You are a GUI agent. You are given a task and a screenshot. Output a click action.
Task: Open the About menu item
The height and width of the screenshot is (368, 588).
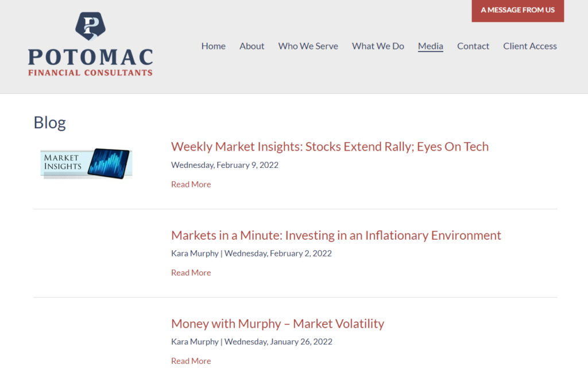[x=252, y=46]
